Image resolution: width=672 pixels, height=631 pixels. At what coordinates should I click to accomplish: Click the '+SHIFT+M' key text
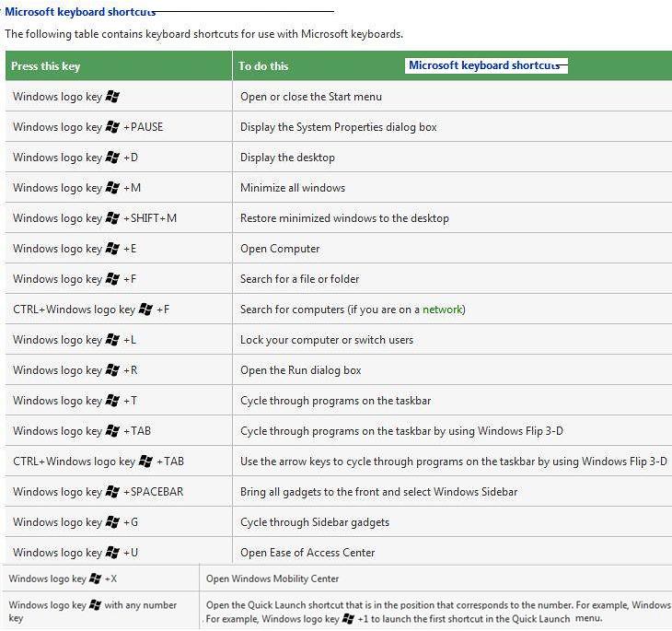pyautogui.click(x=150, y=218)
